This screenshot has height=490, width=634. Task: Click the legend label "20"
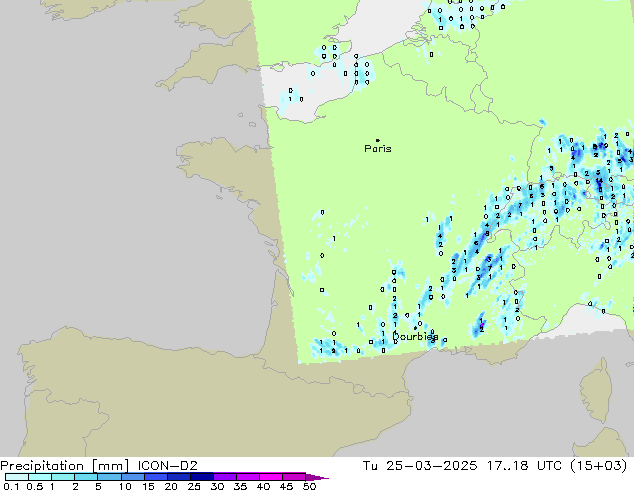(x=171, y=486)
